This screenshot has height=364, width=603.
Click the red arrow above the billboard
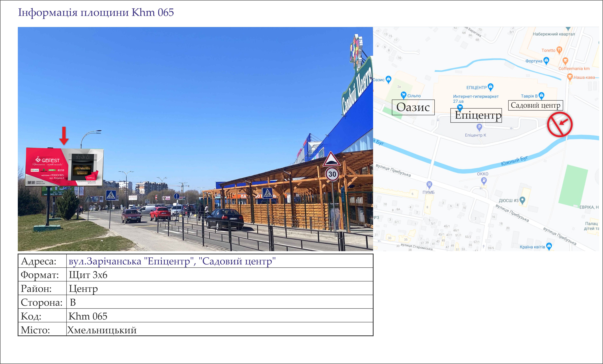pos(64,136)
